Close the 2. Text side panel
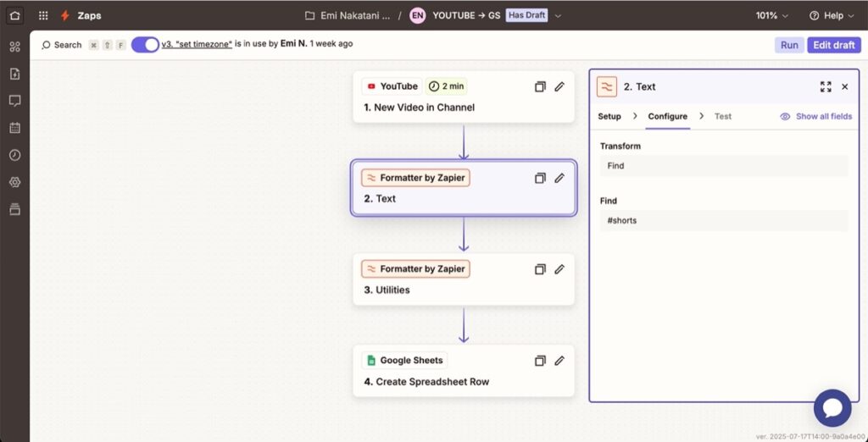This screenshot has width=868, height=442. pos(845,87)
